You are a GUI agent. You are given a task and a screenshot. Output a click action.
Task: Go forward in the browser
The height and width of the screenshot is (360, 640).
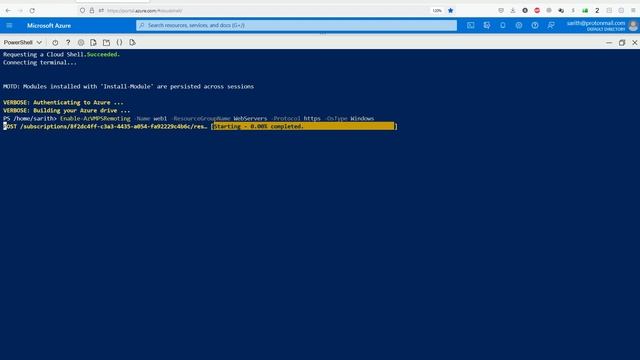point(20,11)
